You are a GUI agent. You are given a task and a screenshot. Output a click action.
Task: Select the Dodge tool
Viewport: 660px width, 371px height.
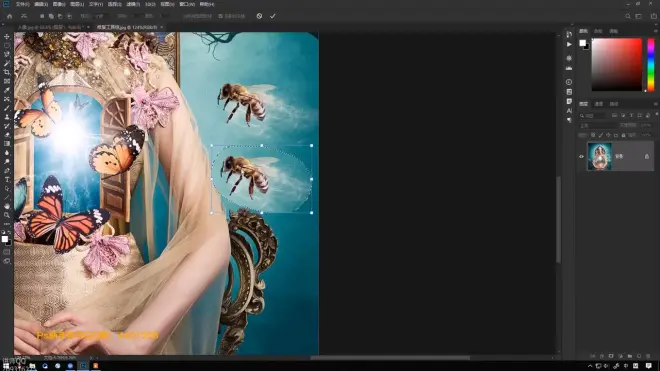(7, 161)
